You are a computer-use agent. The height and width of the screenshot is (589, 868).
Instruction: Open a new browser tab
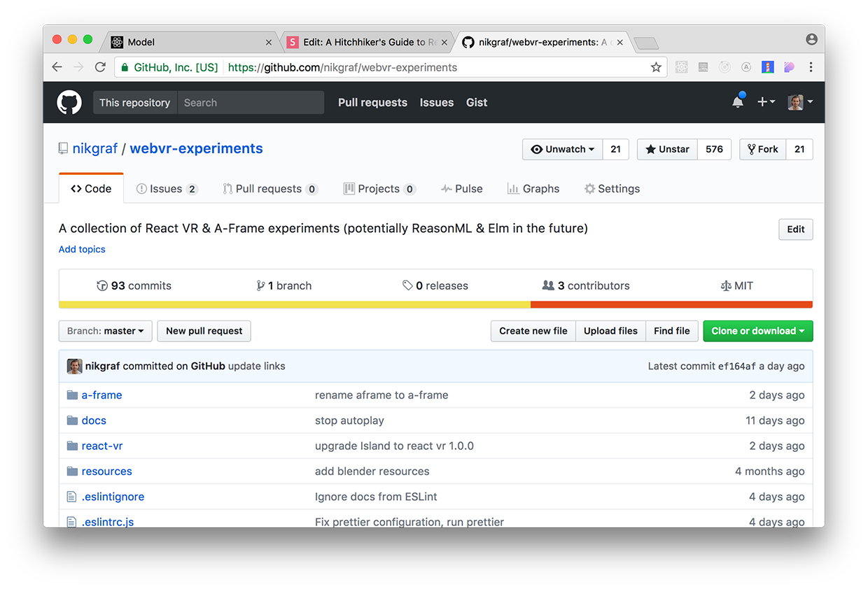pos(645,43)
